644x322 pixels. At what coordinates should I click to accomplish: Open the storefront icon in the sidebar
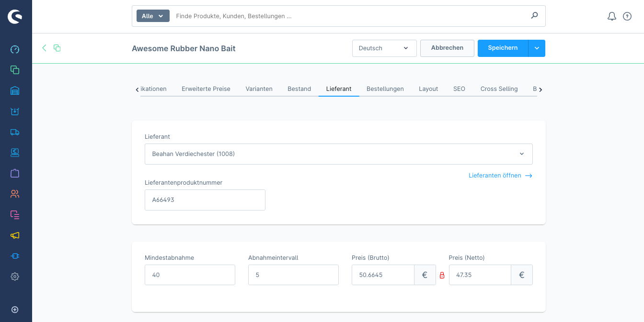tap(15, 90)
